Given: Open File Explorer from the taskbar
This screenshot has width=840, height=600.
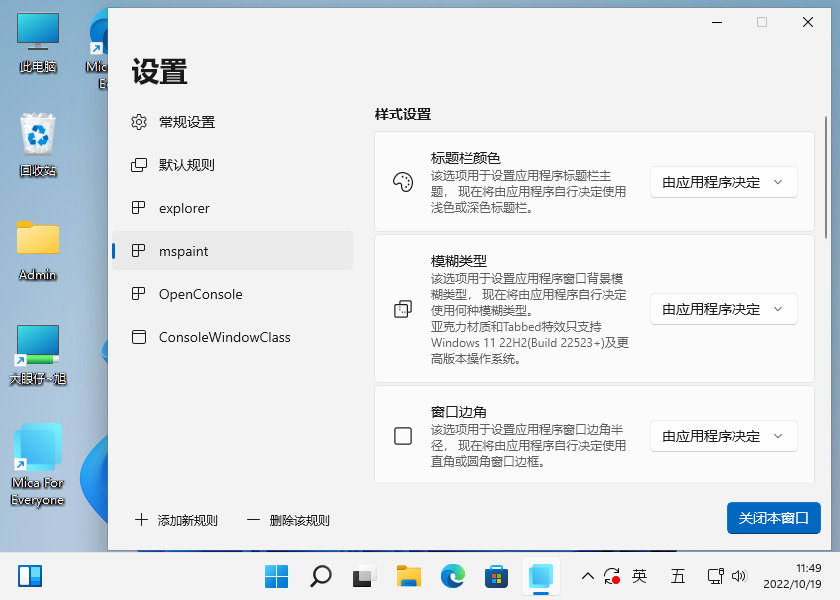Looking at the screenshot, I should [x=408, y=576].
